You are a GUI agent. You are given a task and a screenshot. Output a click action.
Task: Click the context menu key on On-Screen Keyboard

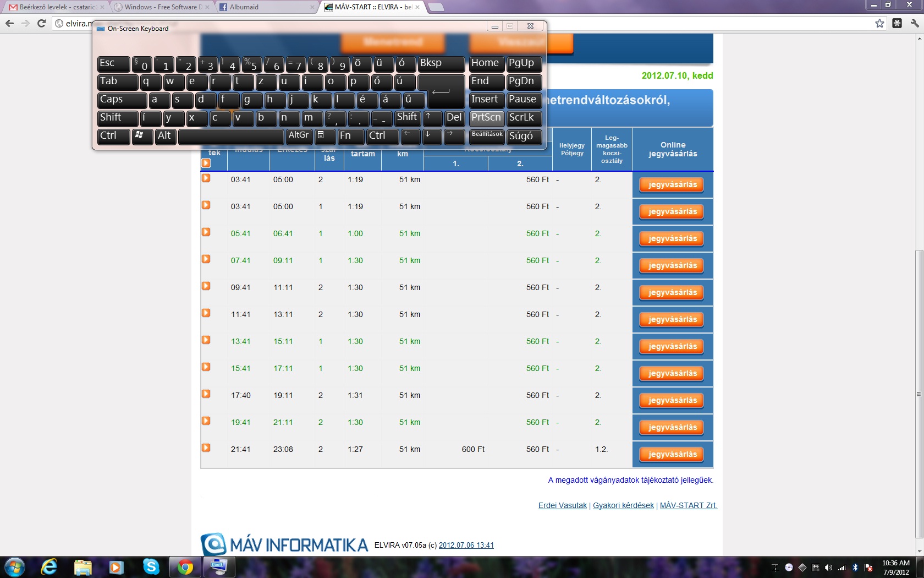click(324, 136)
